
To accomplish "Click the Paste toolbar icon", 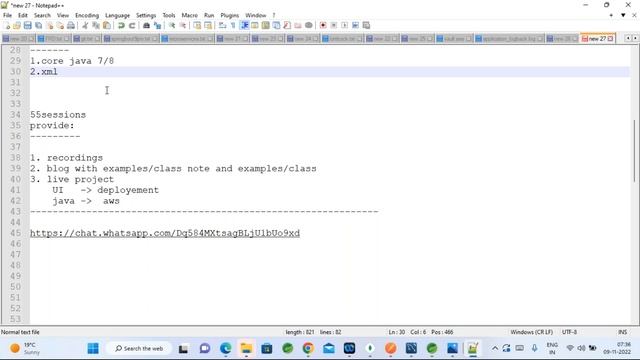I will (107, 26).
